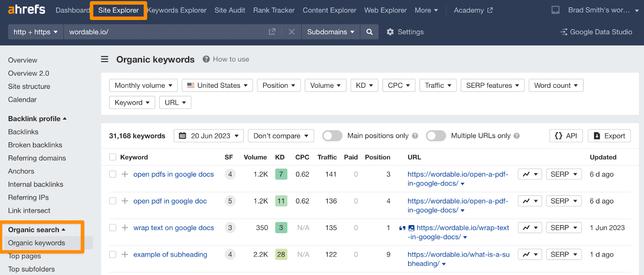The image size is (644, 275).
Task: Click the hamburger menu beside Organic keywords
Action: pyautogui.click(x=105, y=60)
